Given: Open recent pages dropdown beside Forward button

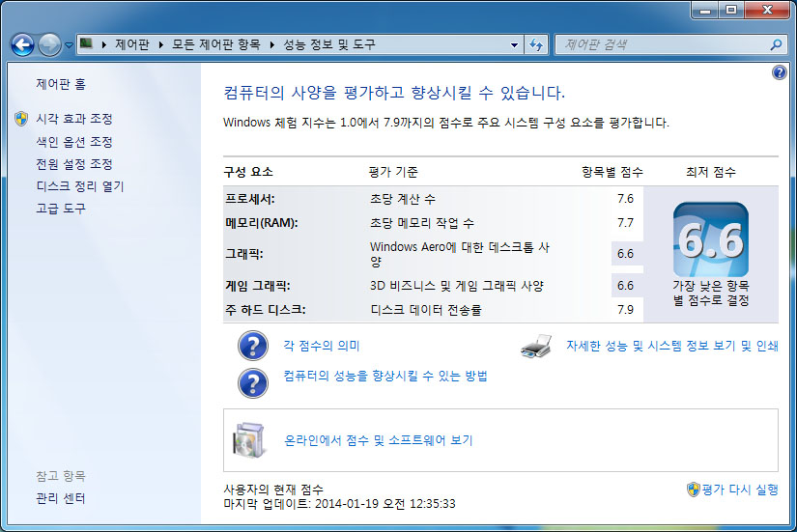Looking at the screenshot, I should click(69, 45).
